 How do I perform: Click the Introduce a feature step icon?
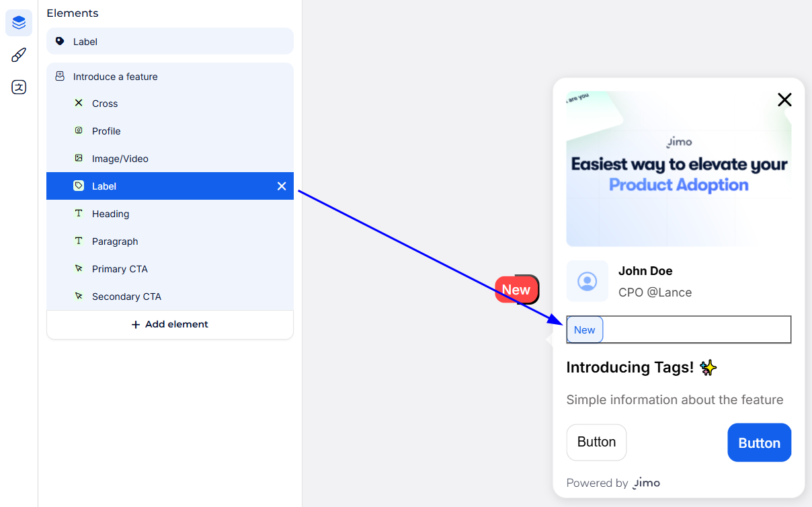[x=60, y=77]
